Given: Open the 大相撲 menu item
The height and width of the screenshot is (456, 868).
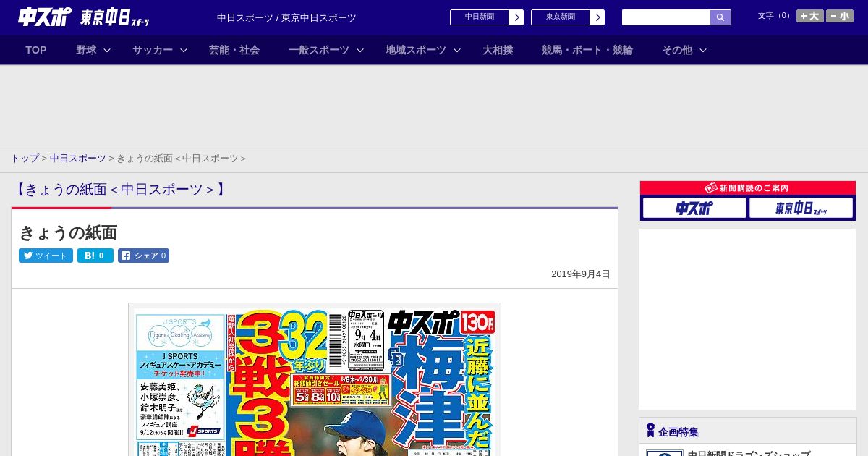Looking at the screenshot, I should click(498, 50).
